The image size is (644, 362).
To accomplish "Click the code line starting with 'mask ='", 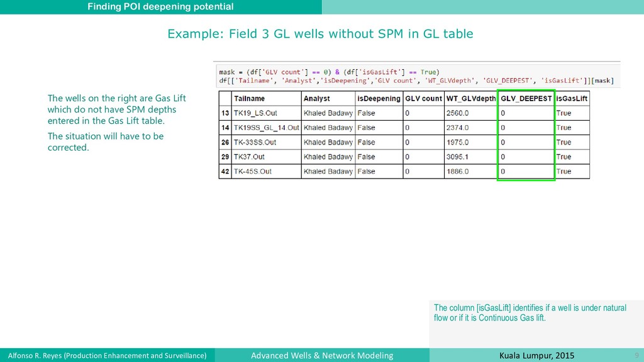I will coord(329,72).
